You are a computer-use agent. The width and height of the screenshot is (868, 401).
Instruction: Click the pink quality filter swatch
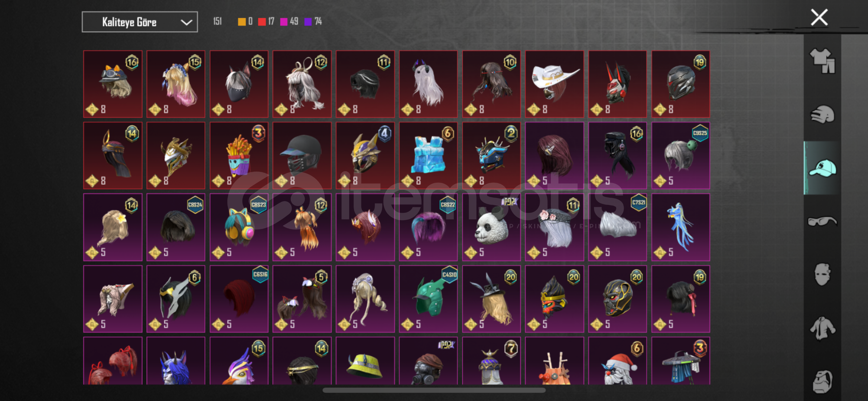tap(284, 22)
